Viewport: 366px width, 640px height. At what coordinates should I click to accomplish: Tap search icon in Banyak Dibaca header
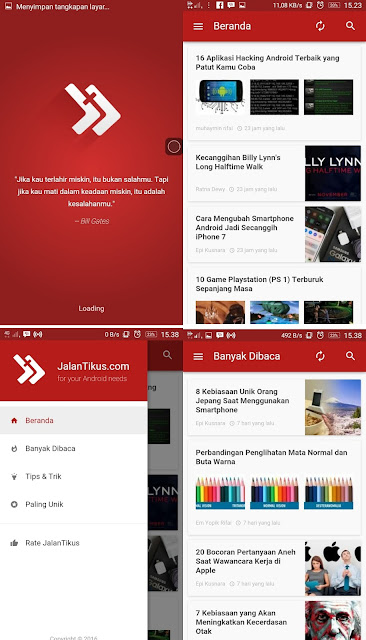[x=350, y=356]
